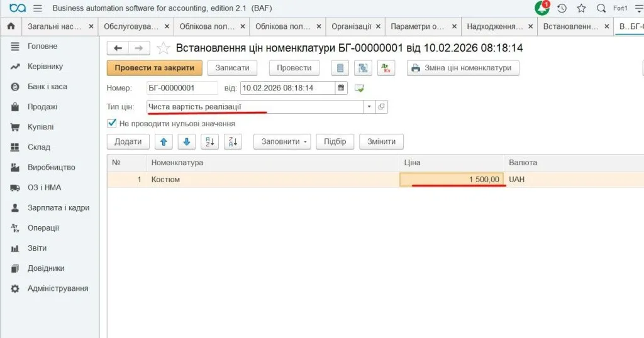The height and width of the screenshot is (338, 644).
Task: Open favorites star in top bar
Action: click(x=581, y=8)
